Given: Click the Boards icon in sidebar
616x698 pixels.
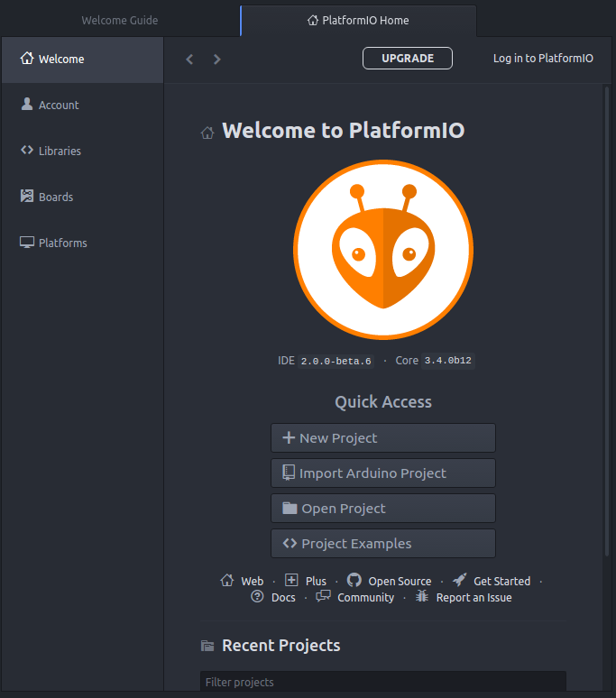Looking at the screenshot, I should coord(27,196).
